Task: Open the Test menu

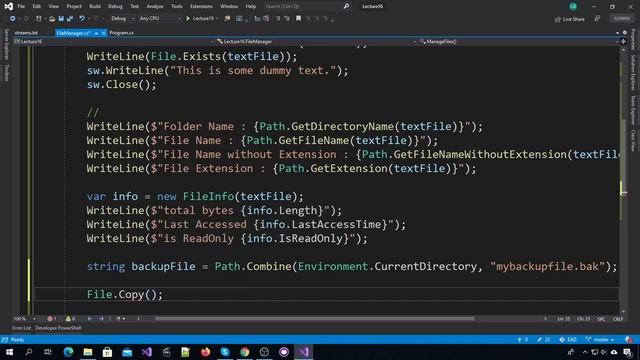Action: (134, 7)
